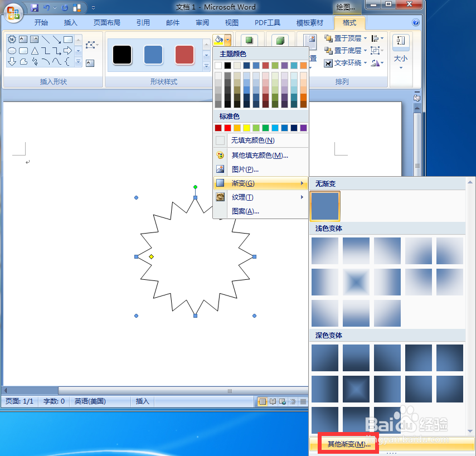Select the isosceles triangle shape
Image resolution: width=476 pixels, height=456 pixels.
click(x=35, y=51)
